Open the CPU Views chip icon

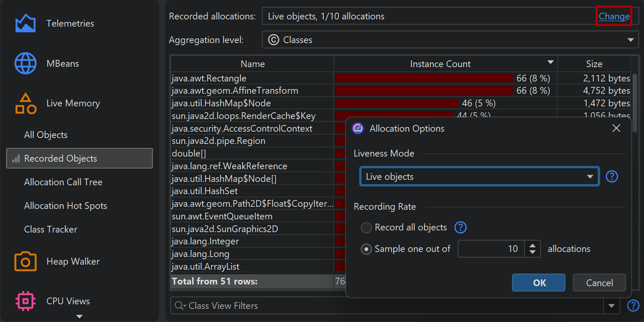[x=25, y=301]
